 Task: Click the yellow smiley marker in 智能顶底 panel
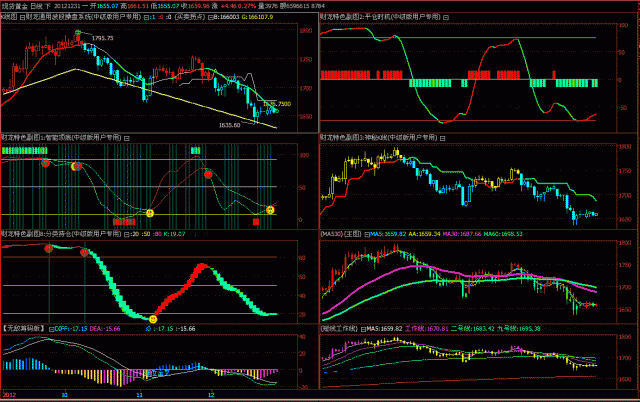coord(150,213)
